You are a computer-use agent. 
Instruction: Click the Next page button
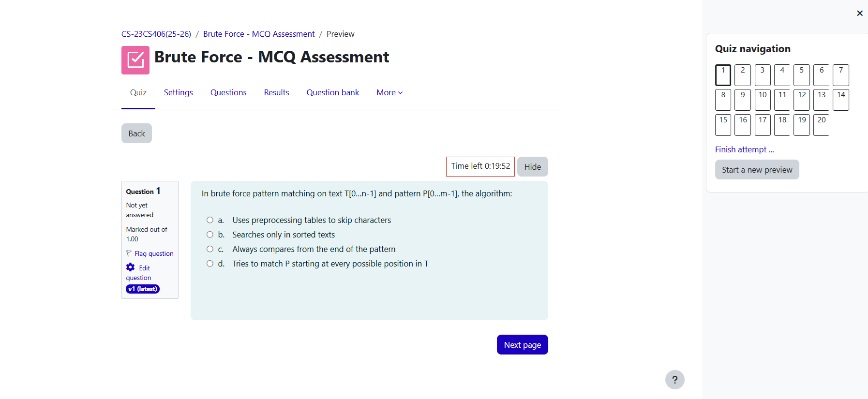pos(522,345)
